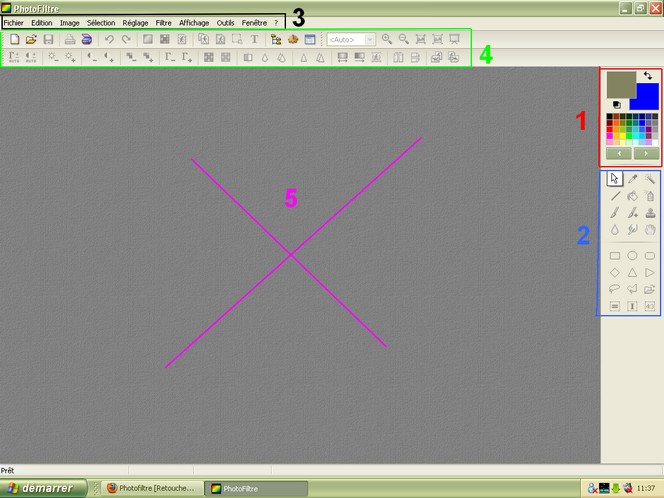
Task: Swap foreground and background colors
Action: pyautogui.click(x=648, y=76)
